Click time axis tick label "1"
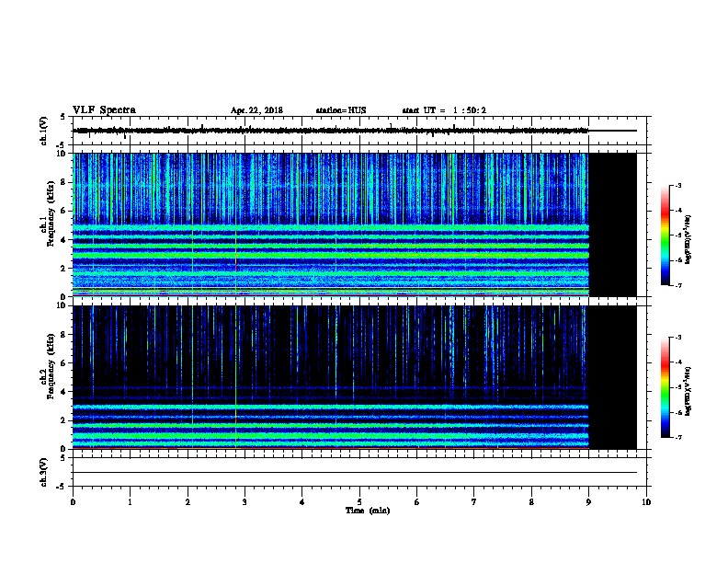The image size is (728, 563). [130, 502]
